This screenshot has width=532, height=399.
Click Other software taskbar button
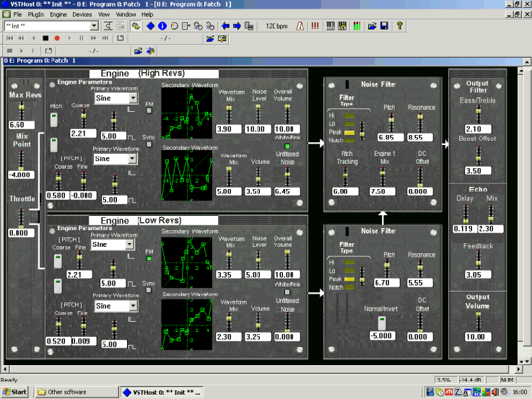click(x=65, y=392)
